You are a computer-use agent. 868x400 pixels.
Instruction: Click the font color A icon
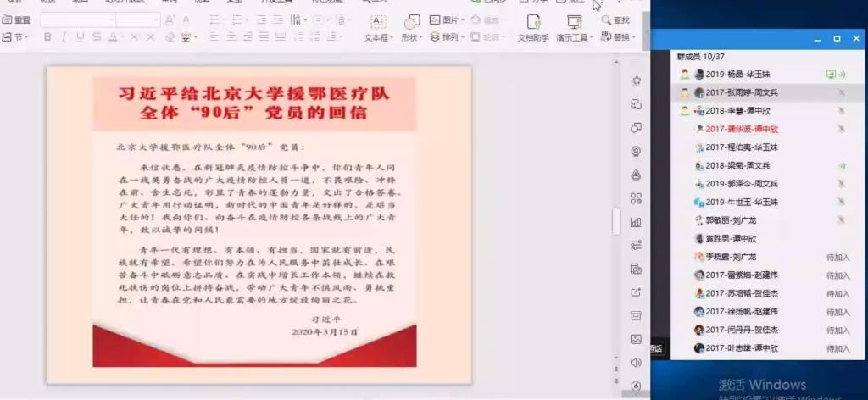point(113,37)
